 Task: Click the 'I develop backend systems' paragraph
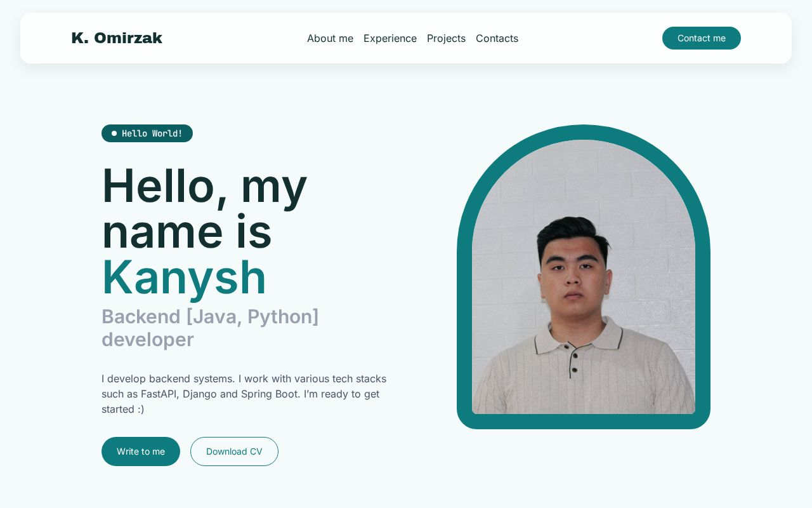pos(244,394)
